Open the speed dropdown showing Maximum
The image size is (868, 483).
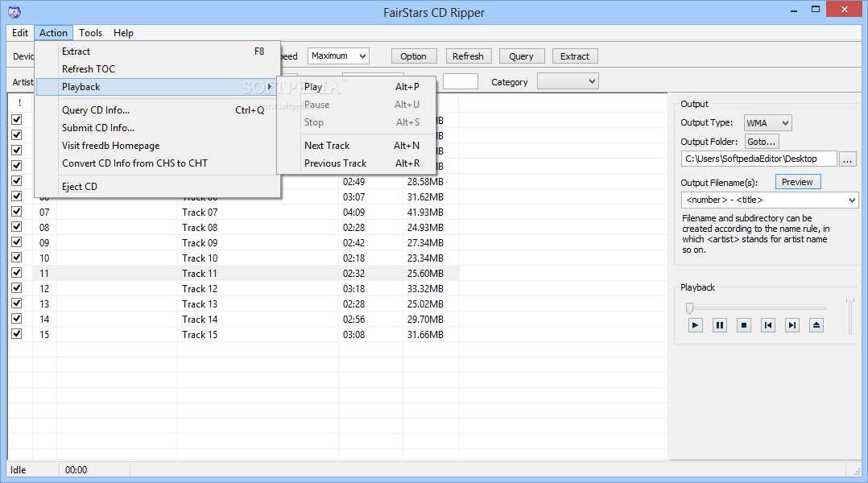click(x=338, y=56)
